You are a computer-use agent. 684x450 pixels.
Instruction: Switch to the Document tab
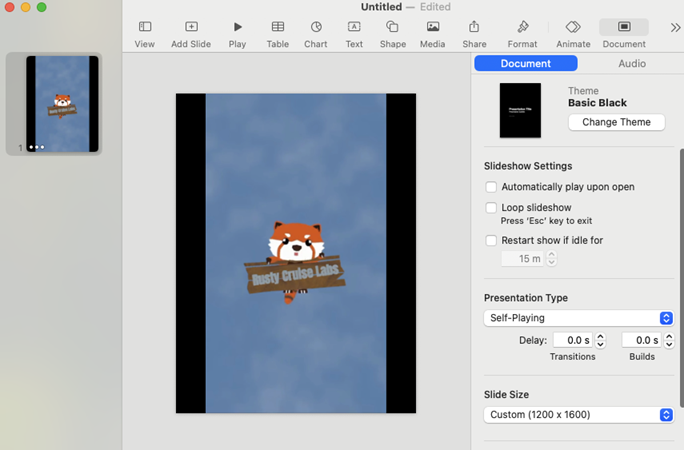click(526, 63)
